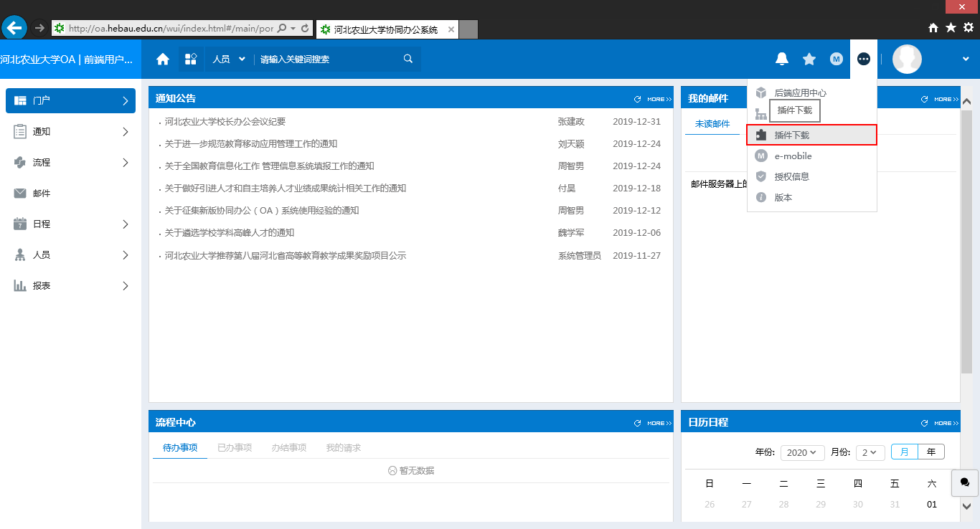Open the month 2 dropdown
The image size is (980, 529).
click(x=870, y=452)
